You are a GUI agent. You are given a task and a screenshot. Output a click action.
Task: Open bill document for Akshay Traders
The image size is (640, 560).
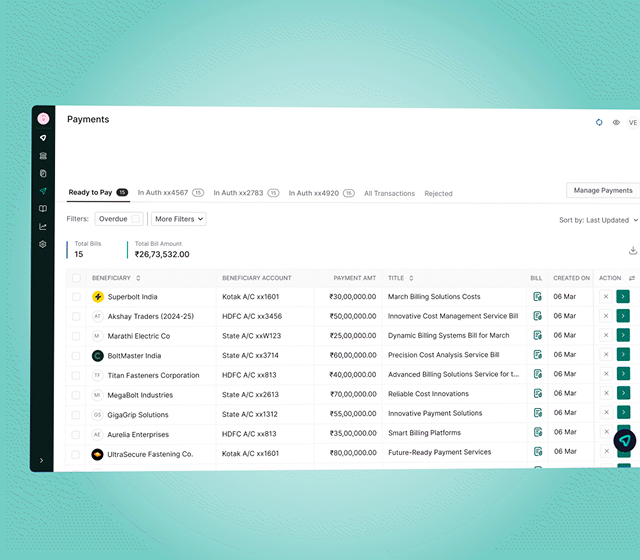[538, 316]
